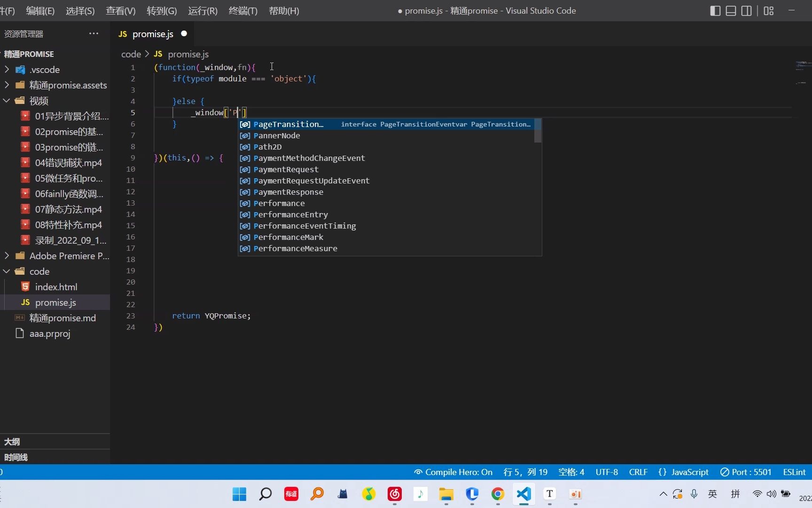
Task: Open the 编辑(E) menu
Action: point(40,11)
